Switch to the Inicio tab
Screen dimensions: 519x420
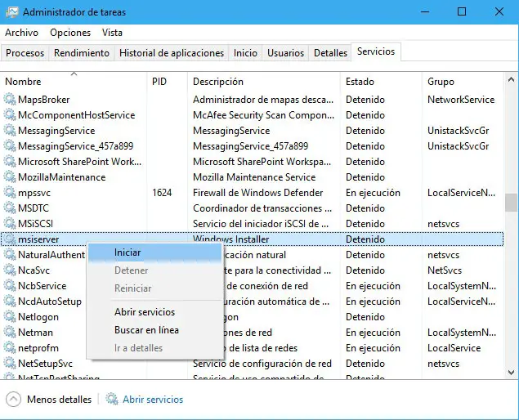(x=245, y=53)
